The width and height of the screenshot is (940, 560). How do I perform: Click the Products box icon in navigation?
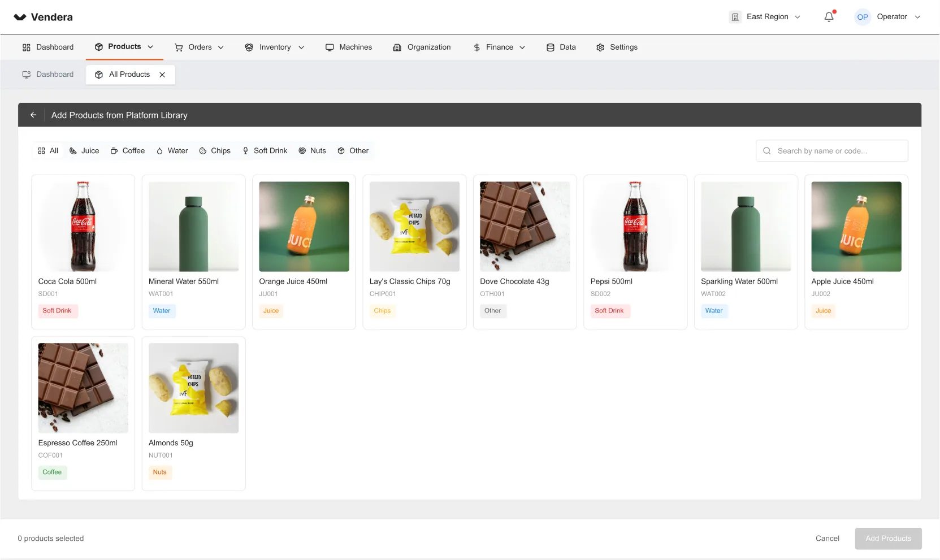99,47
